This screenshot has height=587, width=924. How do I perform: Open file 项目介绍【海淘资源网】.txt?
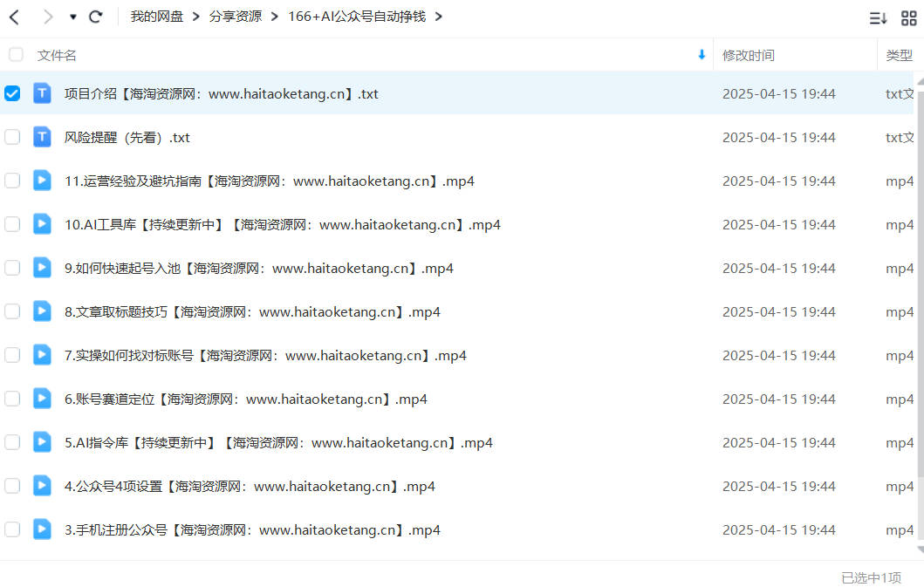point(221,93)
